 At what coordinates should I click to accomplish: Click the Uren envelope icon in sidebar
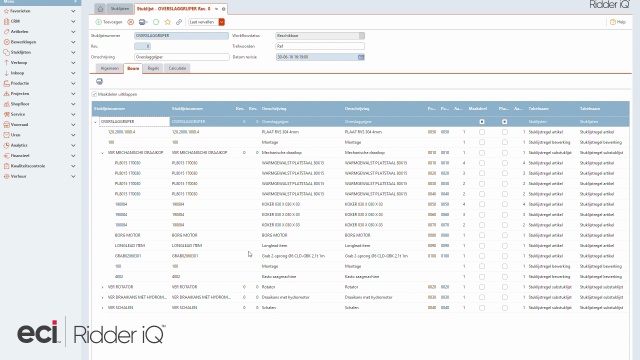tap(6, 135)
